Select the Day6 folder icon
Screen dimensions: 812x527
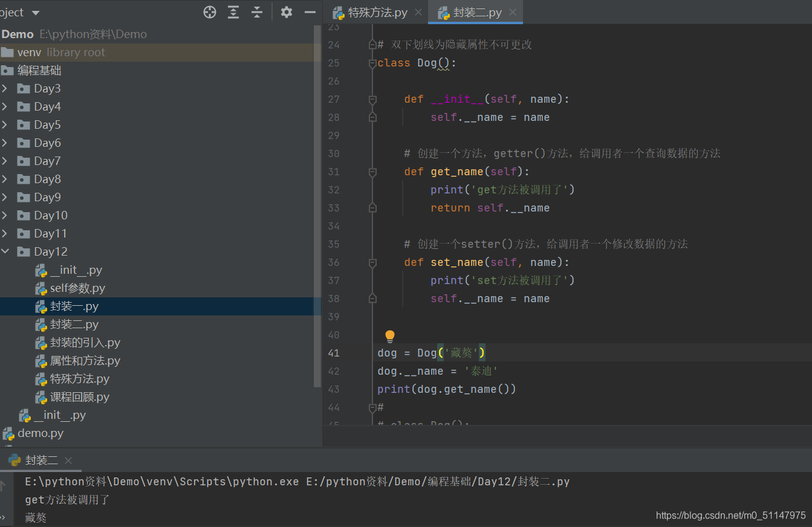(24, 143)
